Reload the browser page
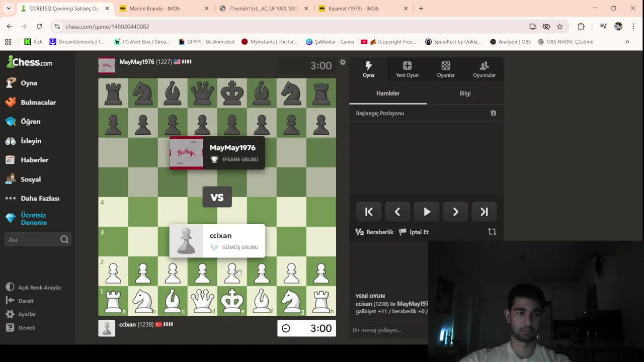 [x=39, y=26]
